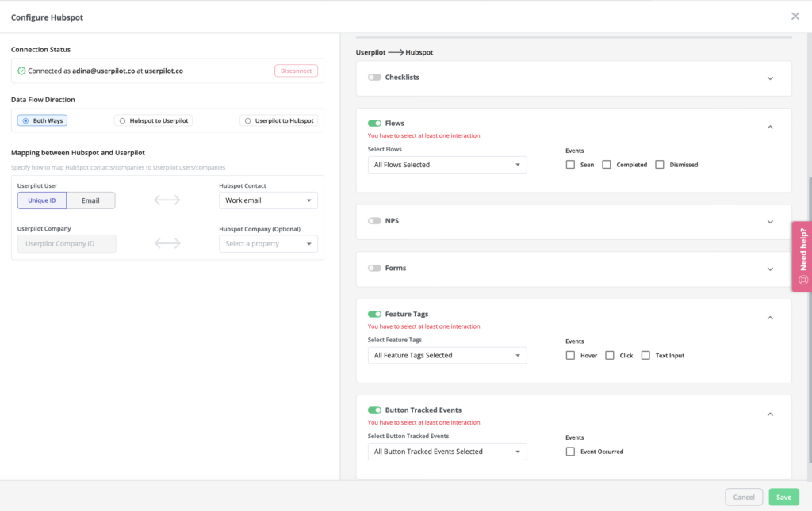Click the Button Tracked Events error message
812x511 pixels.
[x=425, y=422]
